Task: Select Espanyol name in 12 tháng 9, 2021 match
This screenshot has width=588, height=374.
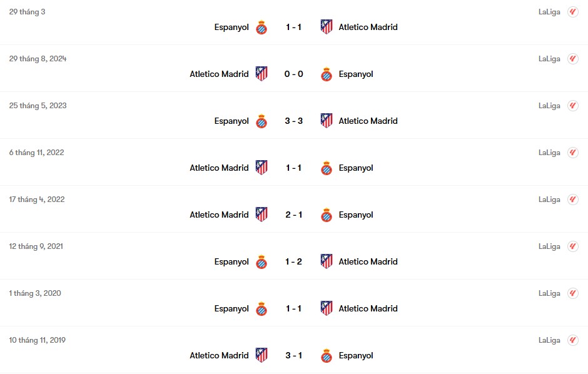Action: pyautogui.click(x=231, y=262)
